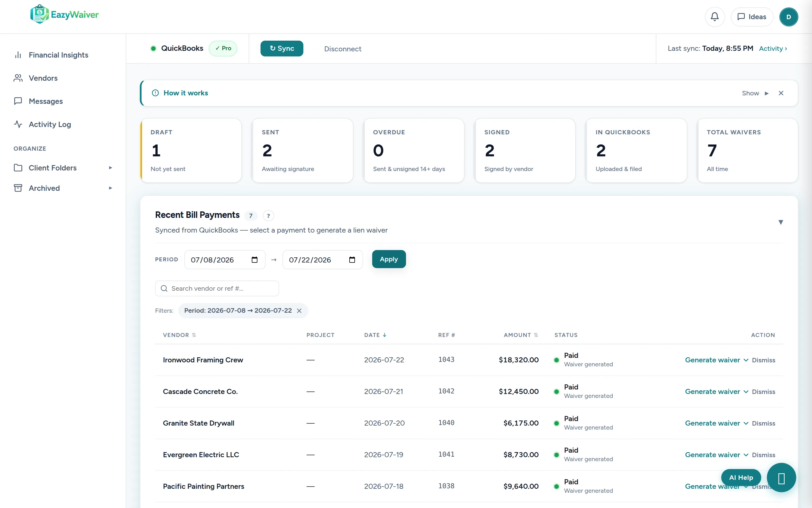The width and height of the screenshot is (812, 508).
Task: Open the floating chat widget button
Action: 781,478
